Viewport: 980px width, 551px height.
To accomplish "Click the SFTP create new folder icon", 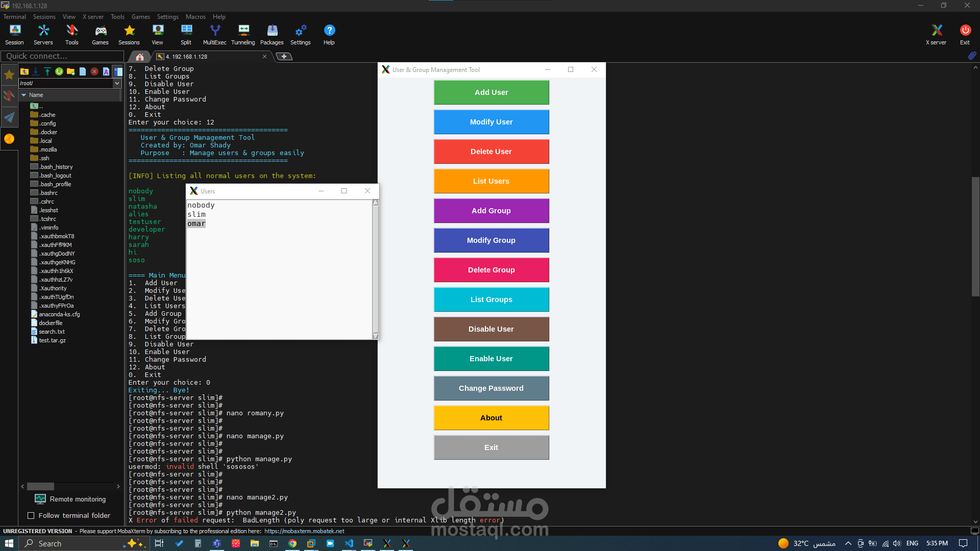I will tap(71, 71).
